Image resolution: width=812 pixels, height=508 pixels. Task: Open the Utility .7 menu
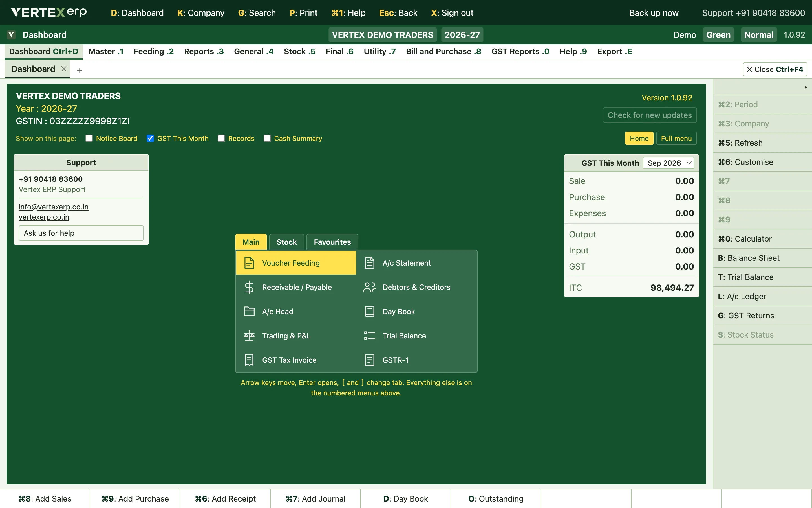379,51
